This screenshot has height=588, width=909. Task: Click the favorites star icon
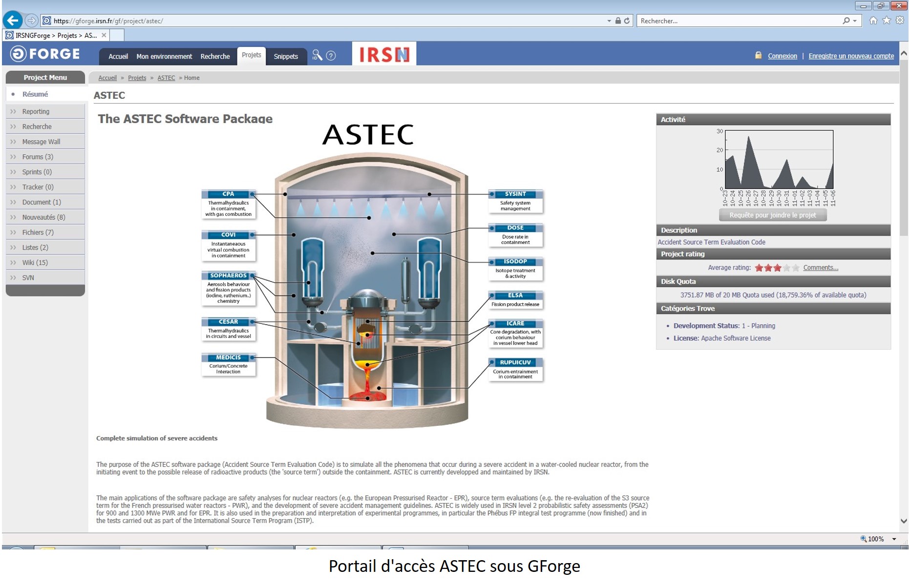[x=886, y=21]
